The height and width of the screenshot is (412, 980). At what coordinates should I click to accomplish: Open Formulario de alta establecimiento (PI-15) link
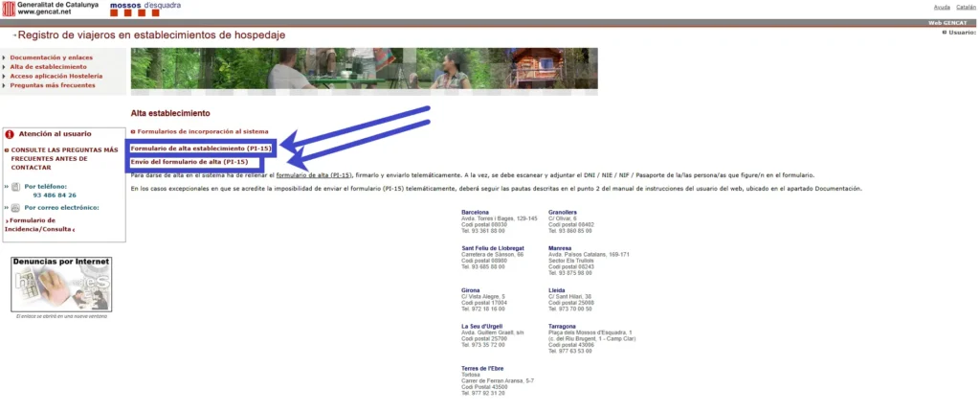click(x=201, y=149)
